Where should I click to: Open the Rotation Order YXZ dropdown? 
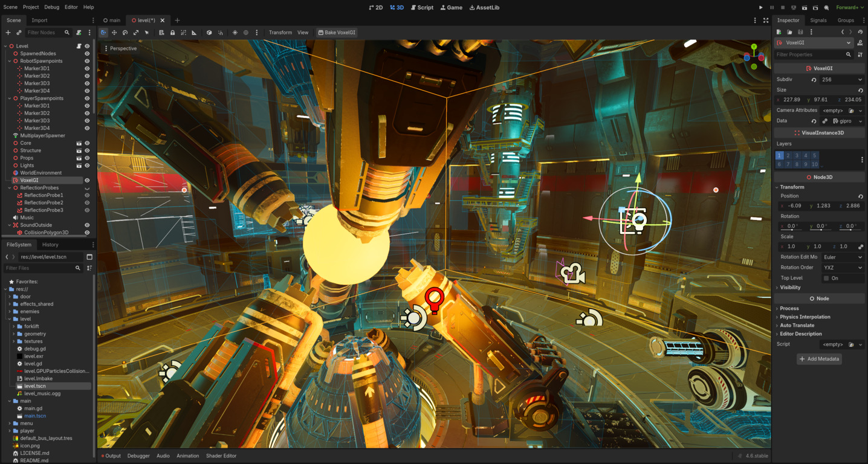click(x=843, y=268)
